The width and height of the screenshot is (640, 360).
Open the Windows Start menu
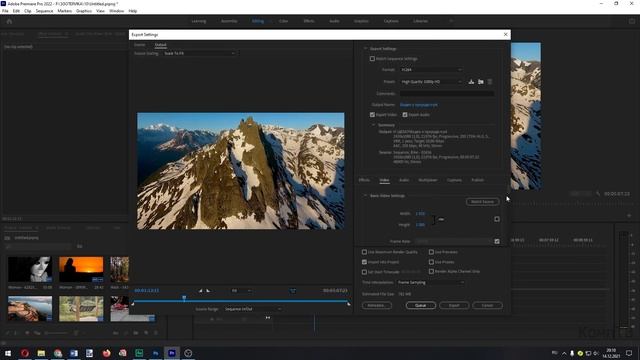tap(8, 353)
